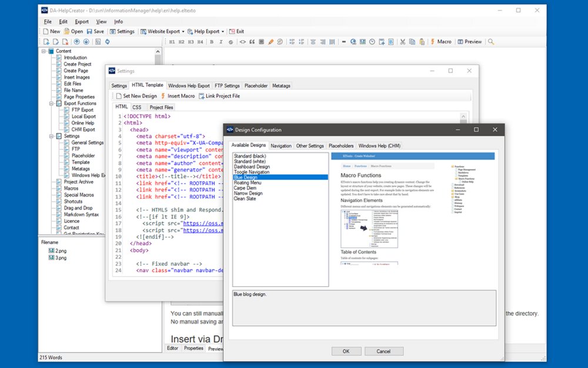This screenshot has height=368, width=588.
Task: Apply H1 heading format
Action: click(x=172, y=42)
